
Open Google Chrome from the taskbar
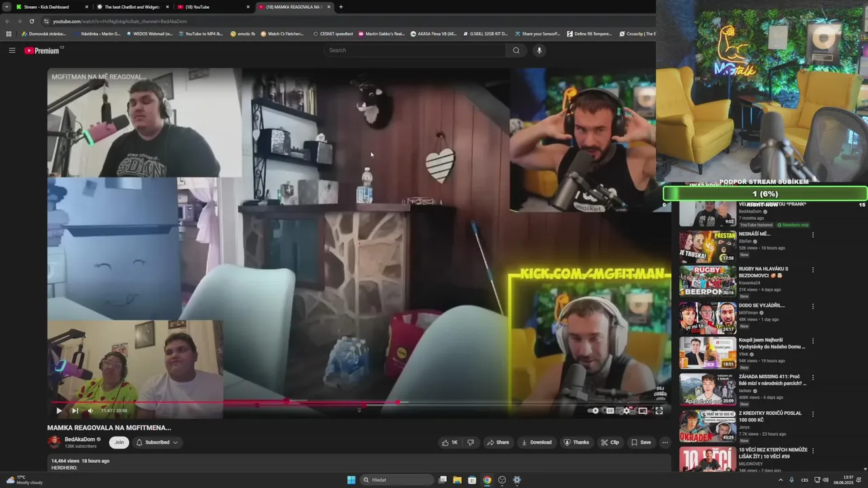[487, 480]
